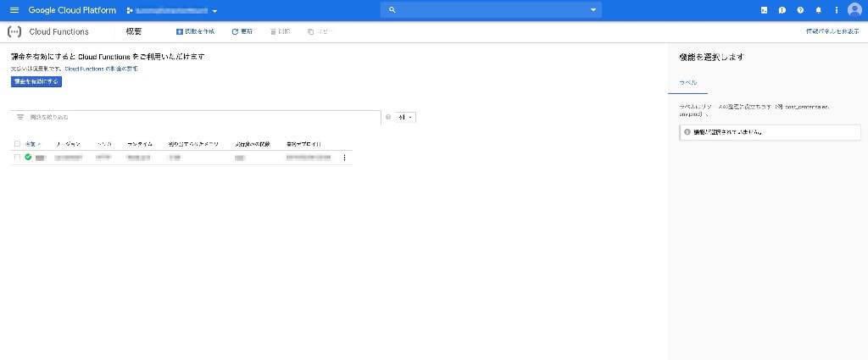Viewport: 868px width, 360px height.
Task: Open Cloud Shell from the top bar
Action: pos(764,10)
